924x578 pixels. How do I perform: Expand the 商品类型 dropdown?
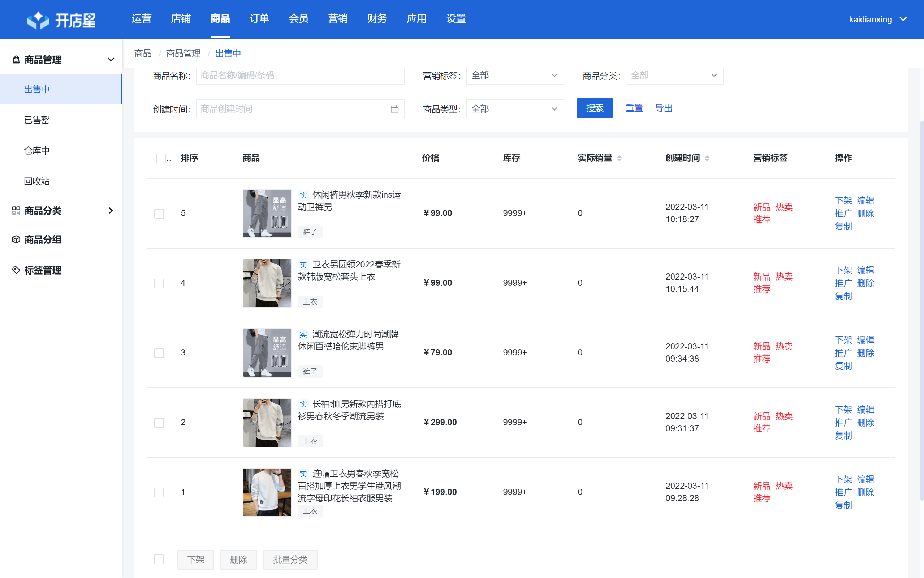(514, 109)
